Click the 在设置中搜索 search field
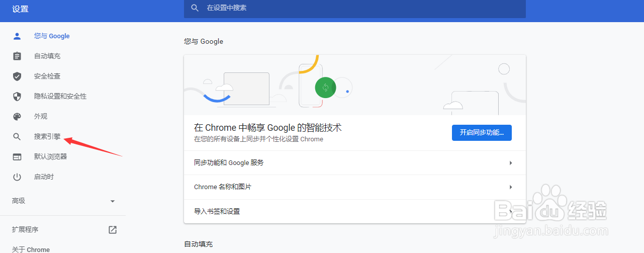Screen dimensions: 644x253 pyautogui.click(x=362, y=8)
